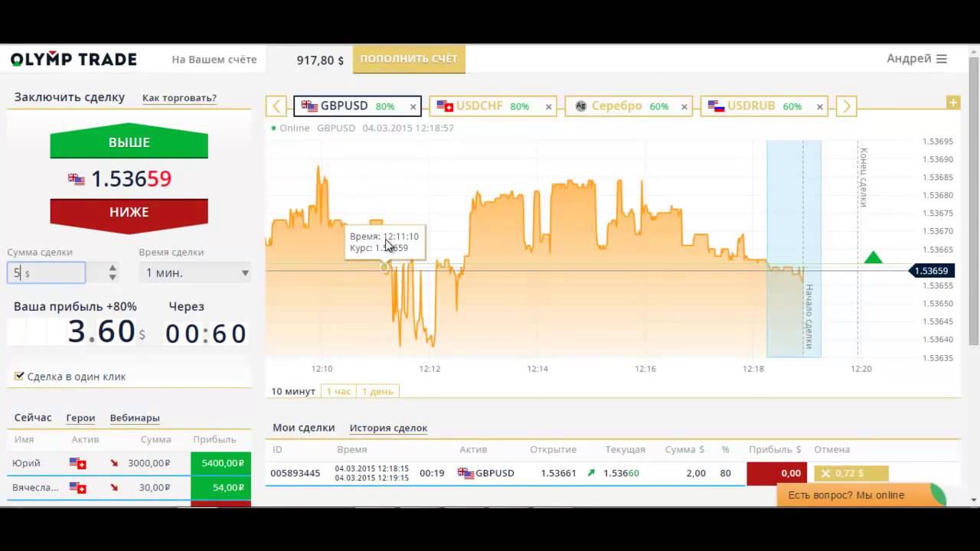980x551 pixels.
Task: Switch to the Герои tab
Action: click(x=80, y=418)
